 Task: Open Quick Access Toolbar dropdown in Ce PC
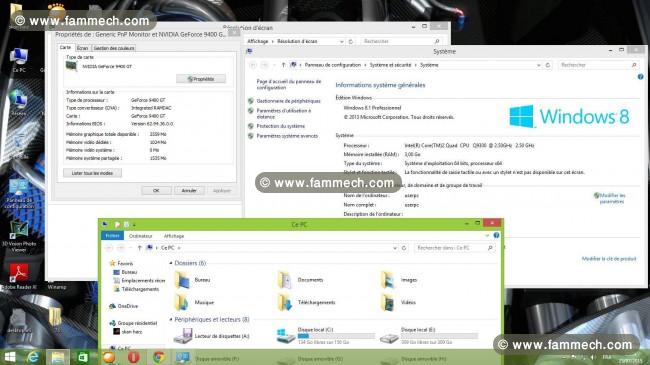pos(134,225)
